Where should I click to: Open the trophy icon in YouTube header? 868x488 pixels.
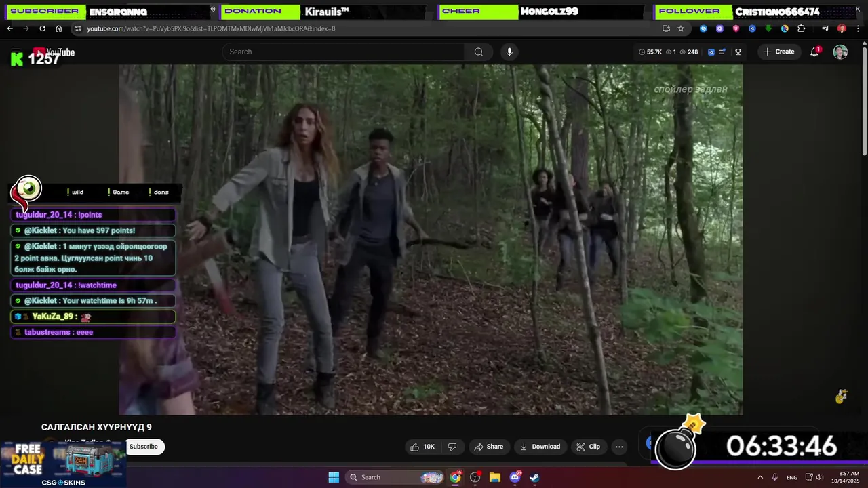pyautogui.click(x=738, y=52)
